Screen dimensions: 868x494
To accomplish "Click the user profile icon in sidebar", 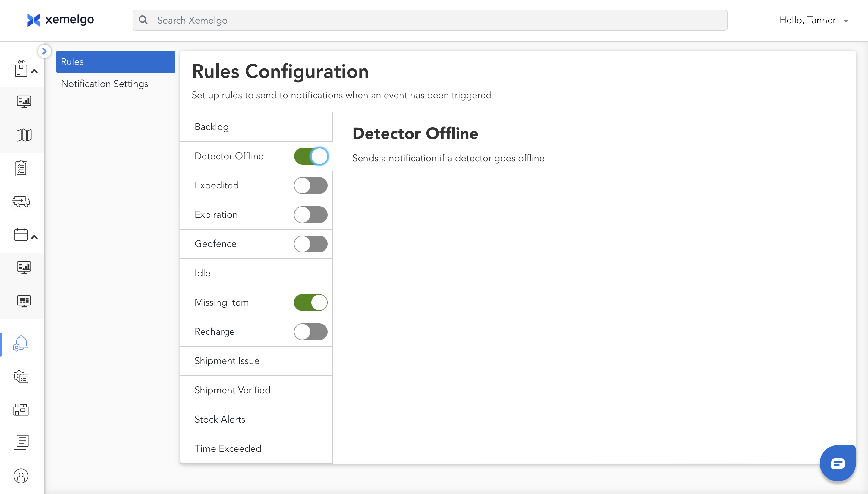I will pos(21,476).
